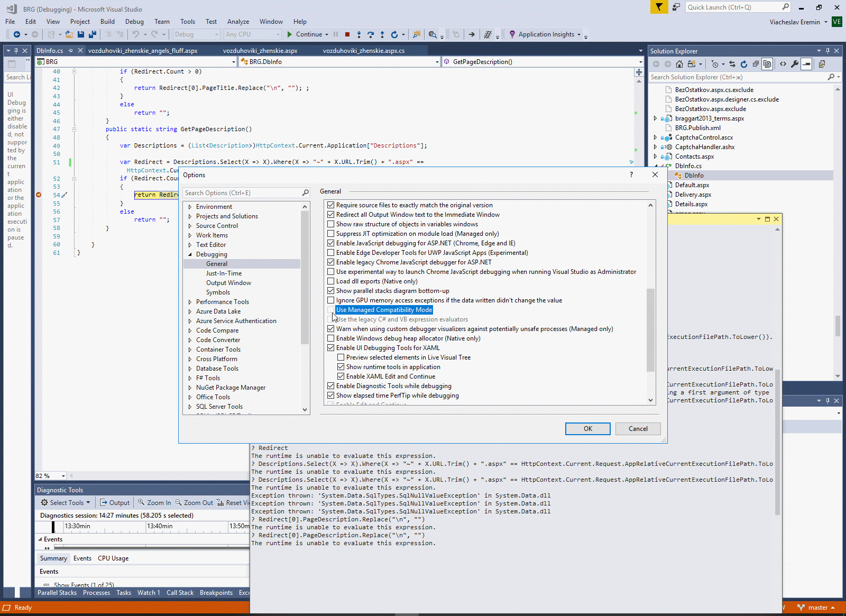Expand Projects and Solutions in Options tree
Screen dimensions: 846x616
click(190, 216)
